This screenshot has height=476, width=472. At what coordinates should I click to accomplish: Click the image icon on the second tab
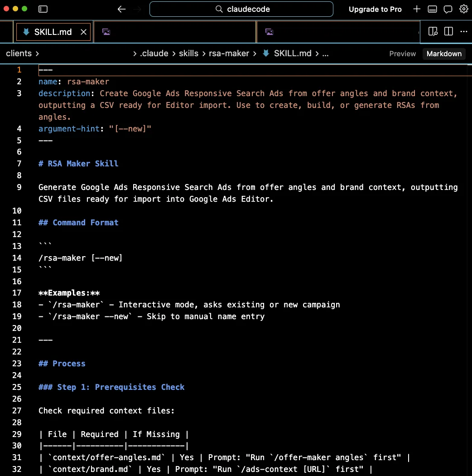pos(106,32)
